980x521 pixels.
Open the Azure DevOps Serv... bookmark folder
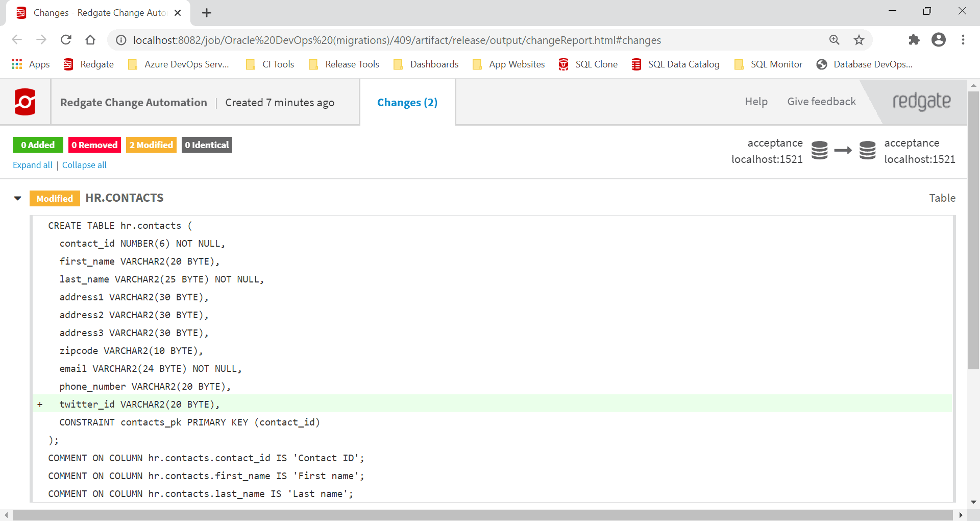pyautogui.click(x=178, y=64)
